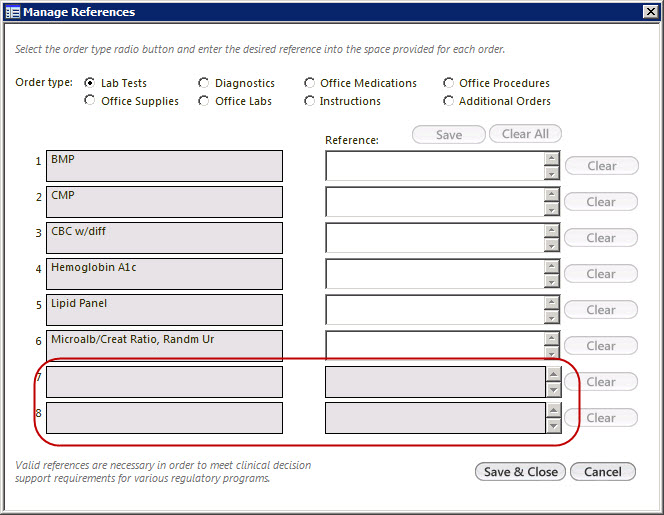Click the BMP order name field
The image size is (664, 515).
pos(164,166)
